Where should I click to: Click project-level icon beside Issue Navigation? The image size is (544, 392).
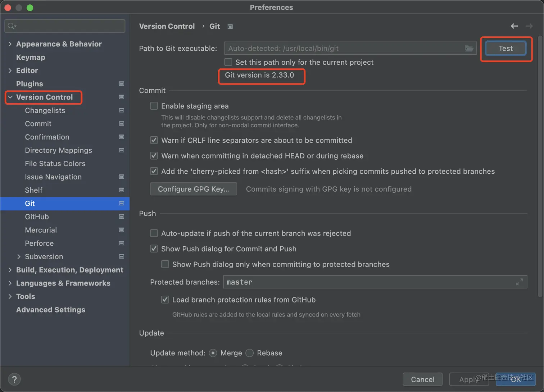122,177
